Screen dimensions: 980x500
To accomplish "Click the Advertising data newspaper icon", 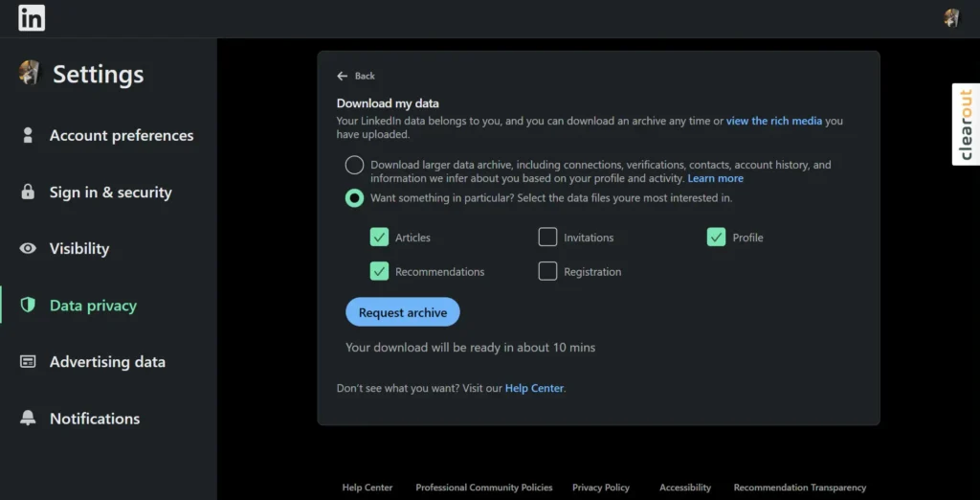I will click(28, 362).
